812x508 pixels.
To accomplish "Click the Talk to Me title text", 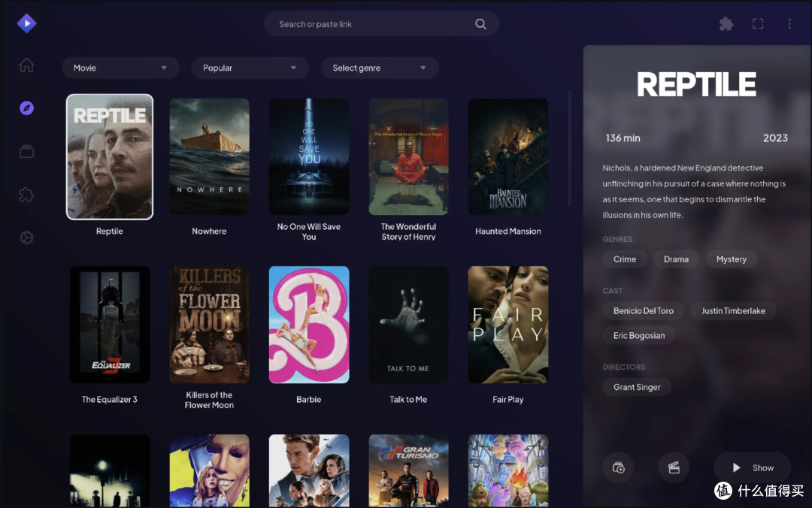I will pyautogui.click(x=408, y=399).
